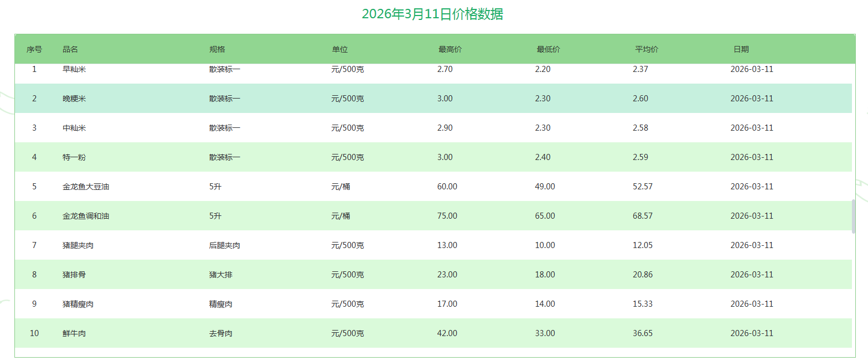Click the 鲜牛肉 product name
868x361 pixels.
pos(74,333)
